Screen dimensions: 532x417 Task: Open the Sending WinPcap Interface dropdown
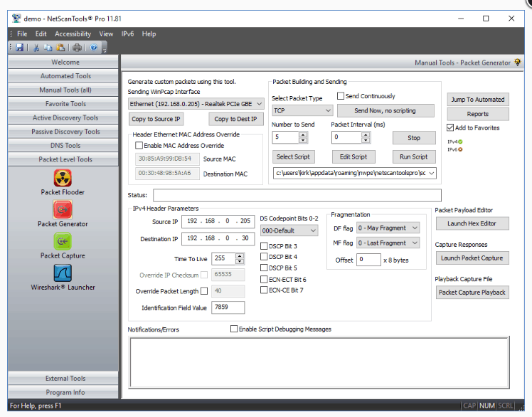tap(196, 104)
